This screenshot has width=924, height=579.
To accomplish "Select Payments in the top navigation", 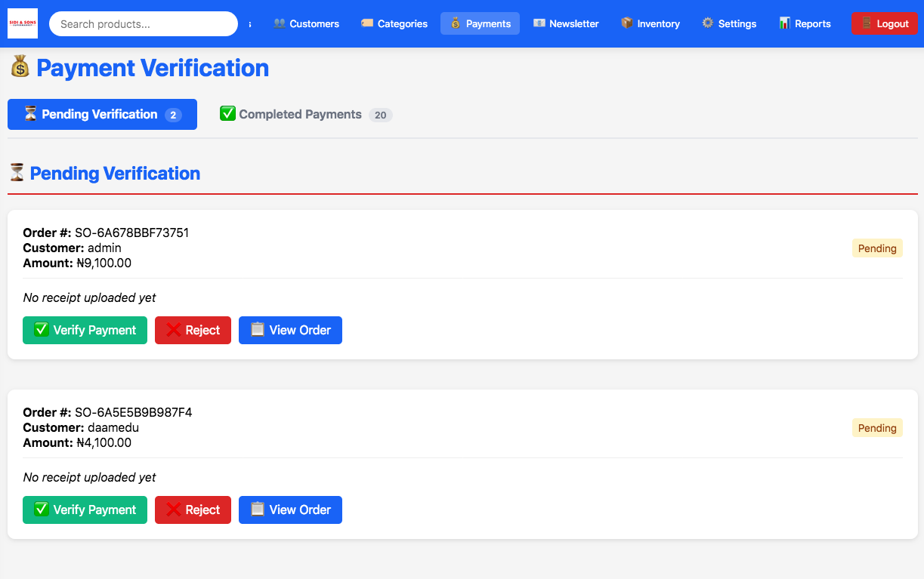I will point(480,23).
